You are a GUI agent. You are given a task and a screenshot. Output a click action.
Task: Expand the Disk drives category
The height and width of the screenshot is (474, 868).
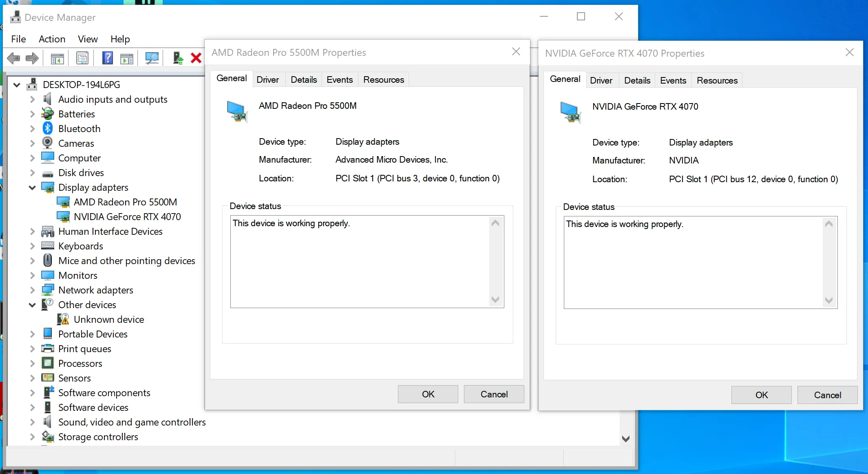(x=32, y=173)
